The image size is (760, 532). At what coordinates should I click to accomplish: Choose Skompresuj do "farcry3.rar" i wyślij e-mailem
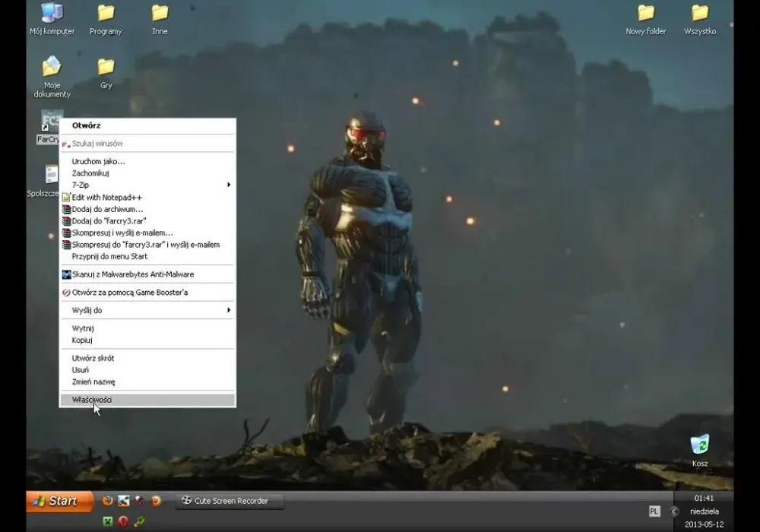tap(147, 245)
